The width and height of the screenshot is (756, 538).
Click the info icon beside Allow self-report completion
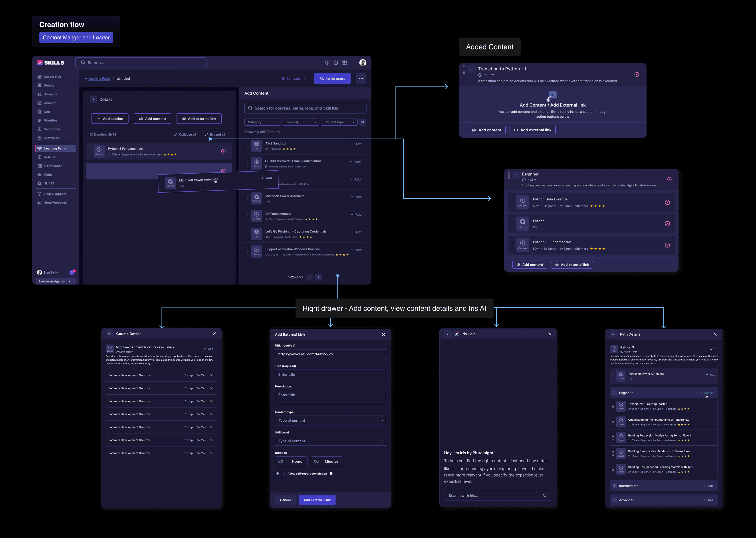point(331,473)
